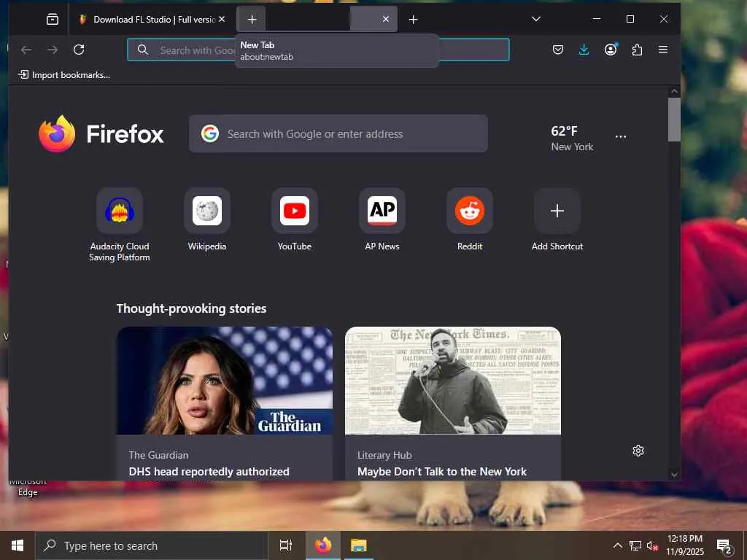This screenshot has height=560, width=747.
Task: Open the Firefox application hamburger menu
Action: point(663,50)
